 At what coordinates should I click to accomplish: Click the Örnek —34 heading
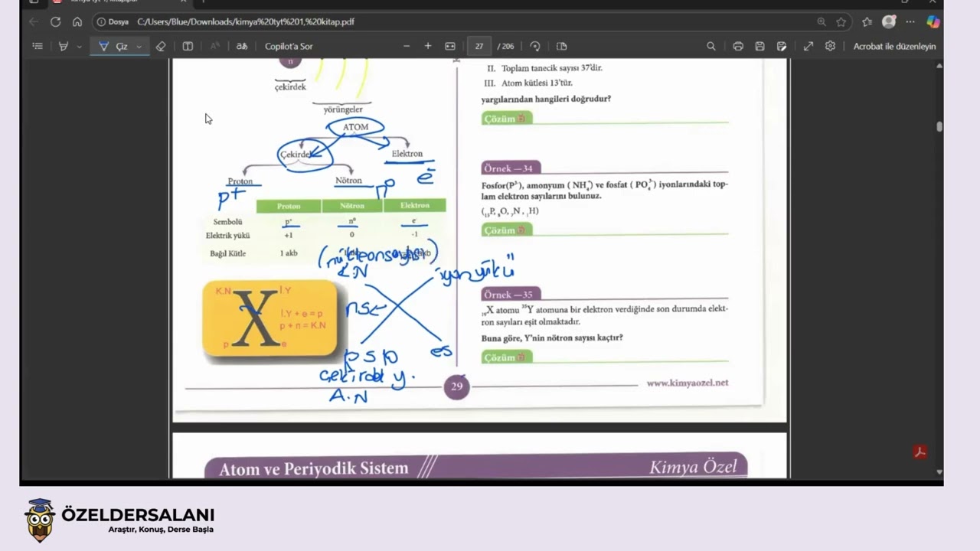point(511,168)
